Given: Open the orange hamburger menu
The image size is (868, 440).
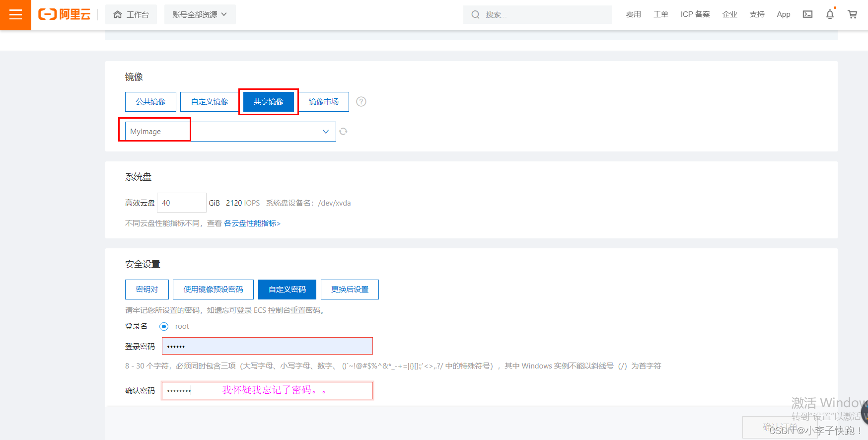Looking at the screenshot, I should pyautogui.click(x=15, y=15).
